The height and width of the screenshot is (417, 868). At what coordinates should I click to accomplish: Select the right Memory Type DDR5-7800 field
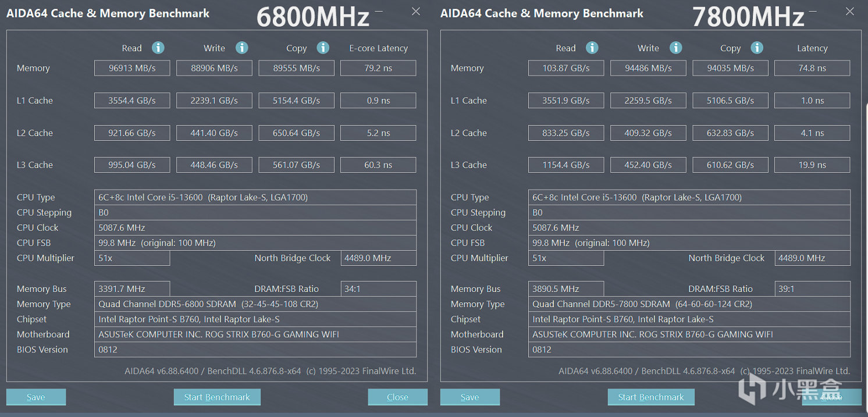click(689, 304)
